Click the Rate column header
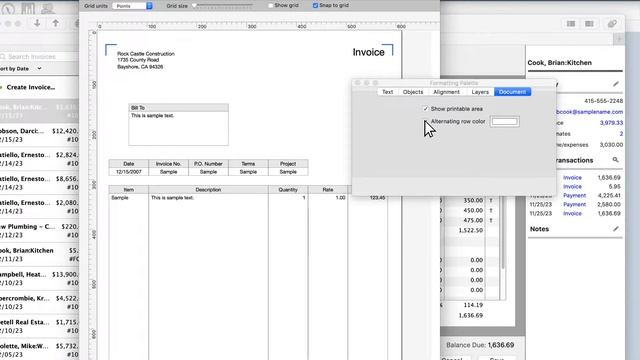 [x=328, y=190]
